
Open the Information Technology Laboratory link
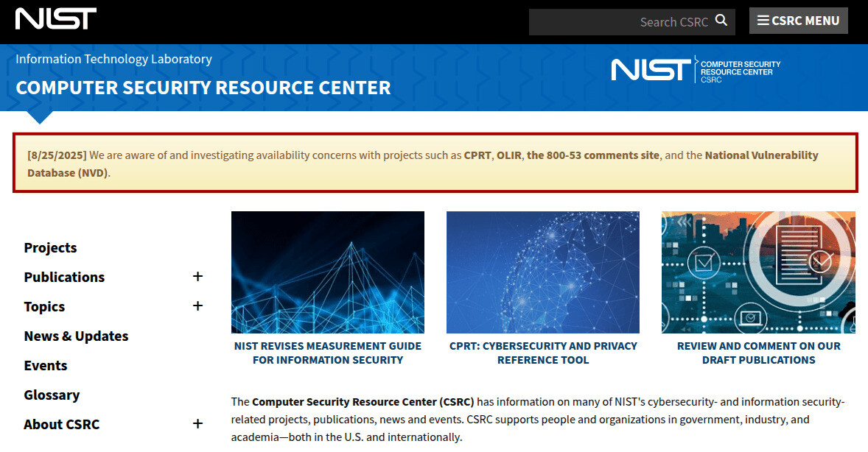pos(113,59)
